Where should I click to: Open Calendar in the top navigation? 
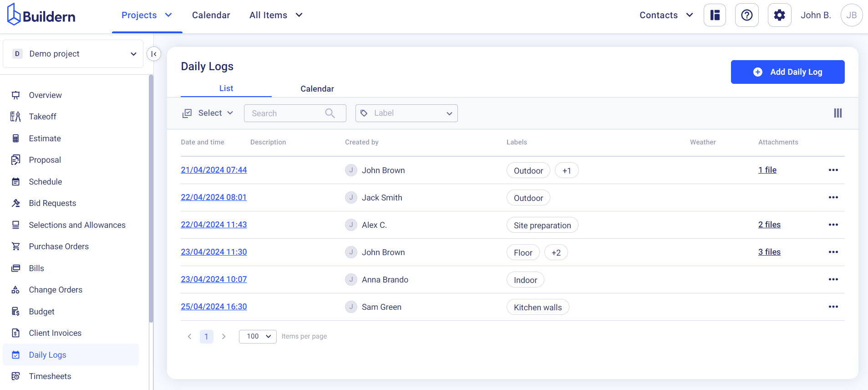[x=211, y=15]
